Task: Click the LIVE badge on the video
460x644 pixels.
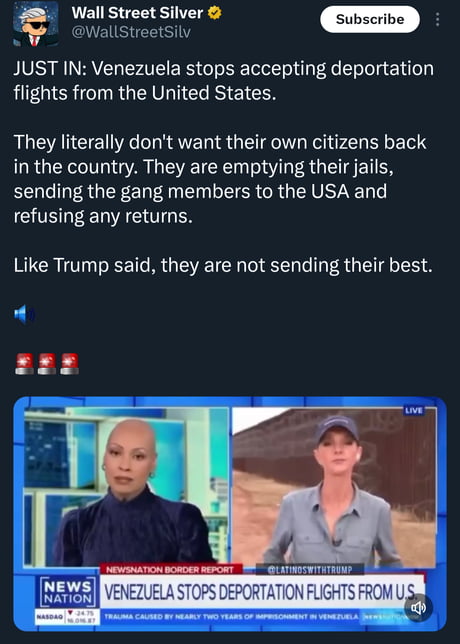Action: pyautogui.click(x=414, y=411)
